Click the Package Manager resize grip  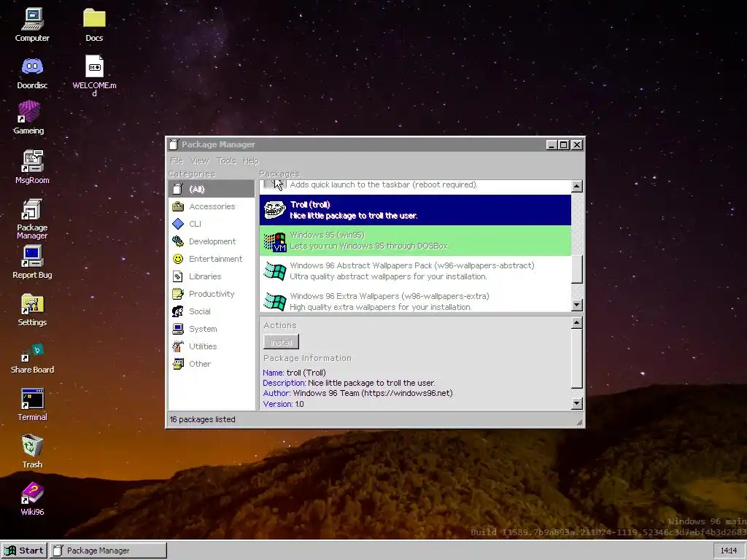coord(579,422)
